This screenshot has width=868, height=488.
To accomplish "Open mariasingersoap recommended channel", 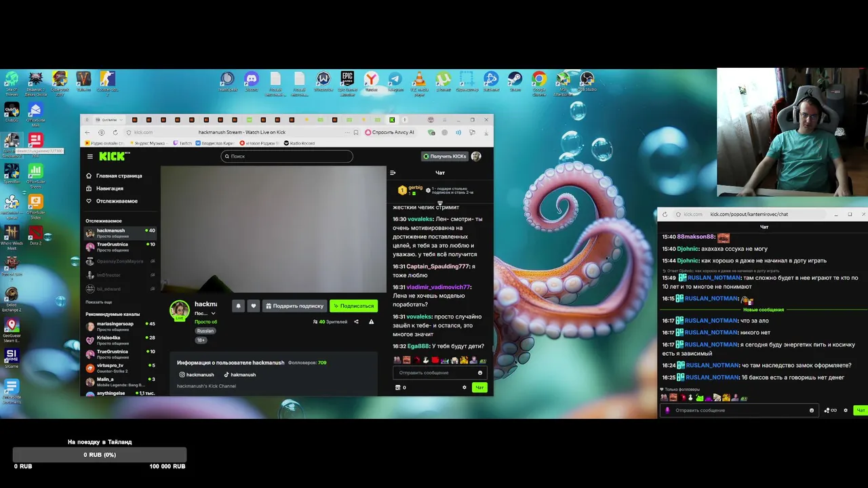I will point(120,326).
